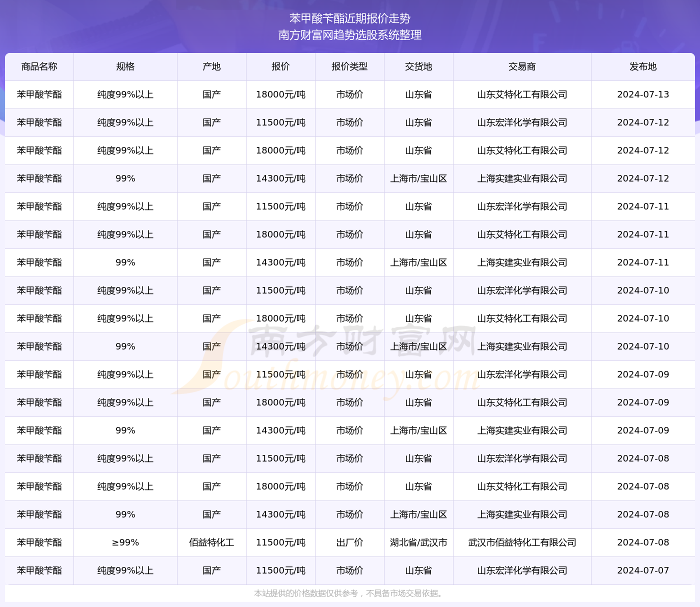
Task: Select the 报价 column header
Action: 280,66
